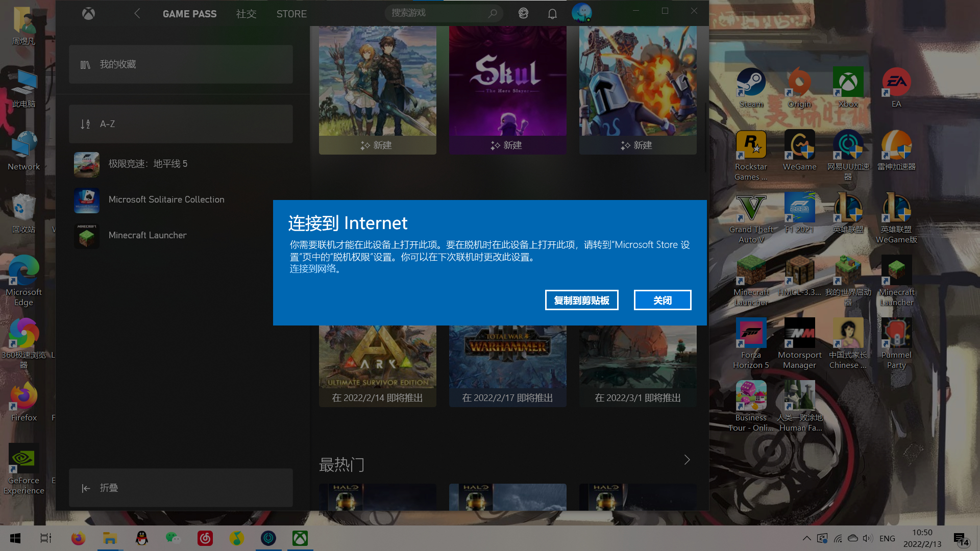Show hidden tray icons chevron
980x551 pixels.
click(806, 538)
